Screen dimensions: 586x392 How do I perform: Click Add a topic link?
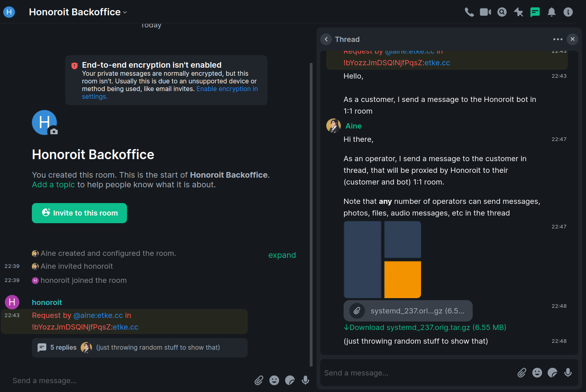(53, 185)
